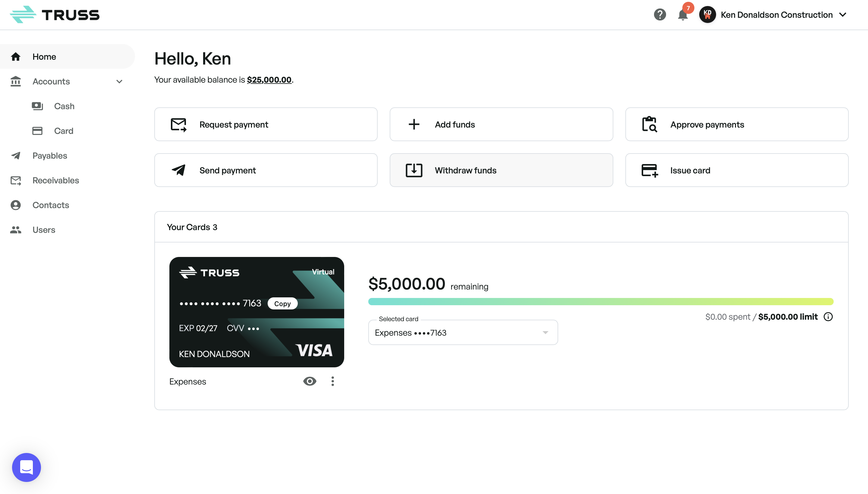Click the Add funds icon
The height and width of the screenshot is (494, 868).
[x=414, y=124]
